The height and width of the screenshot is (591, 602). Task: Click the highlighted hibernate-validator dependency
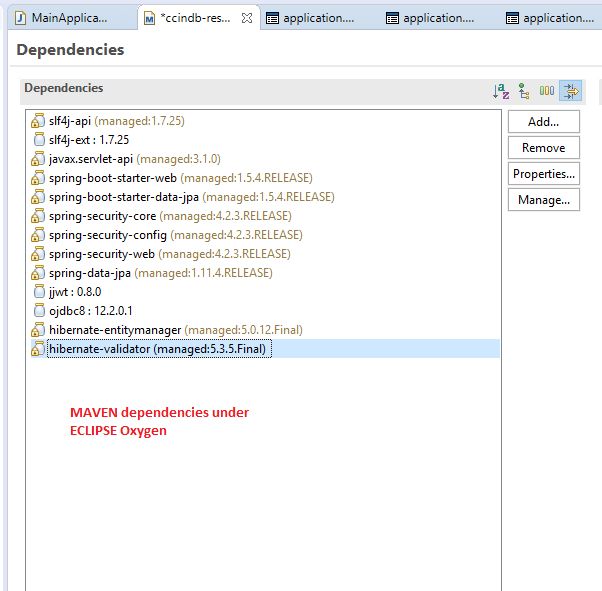[x=265, y=349]
